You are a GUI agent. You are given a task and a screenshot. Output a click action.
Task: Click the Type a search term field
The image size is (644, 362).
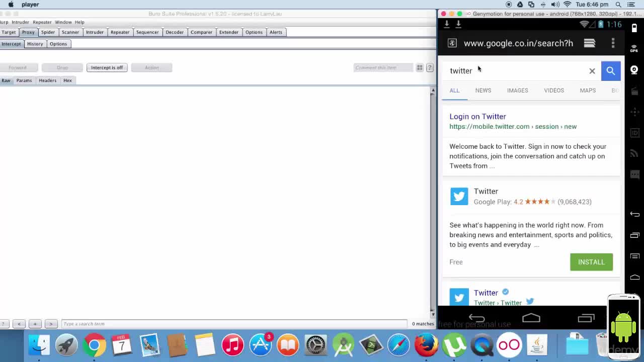point(234,324)
